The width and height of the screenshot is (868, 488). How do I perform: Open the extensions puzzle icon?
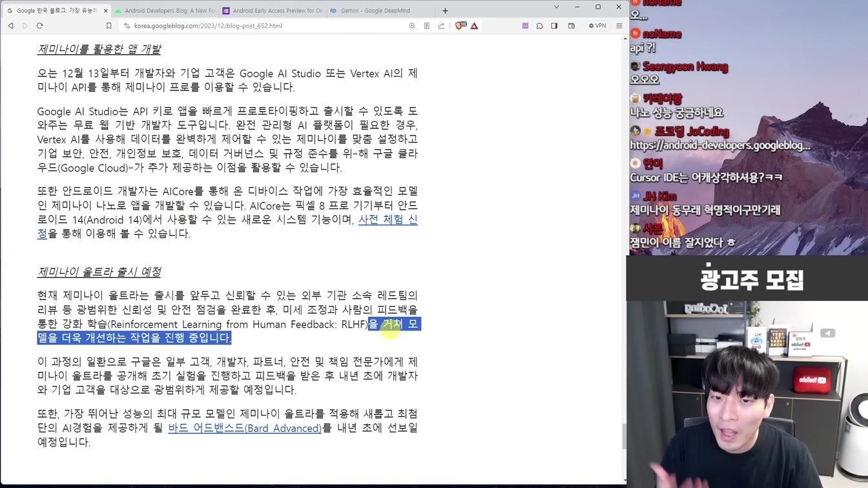540,26
